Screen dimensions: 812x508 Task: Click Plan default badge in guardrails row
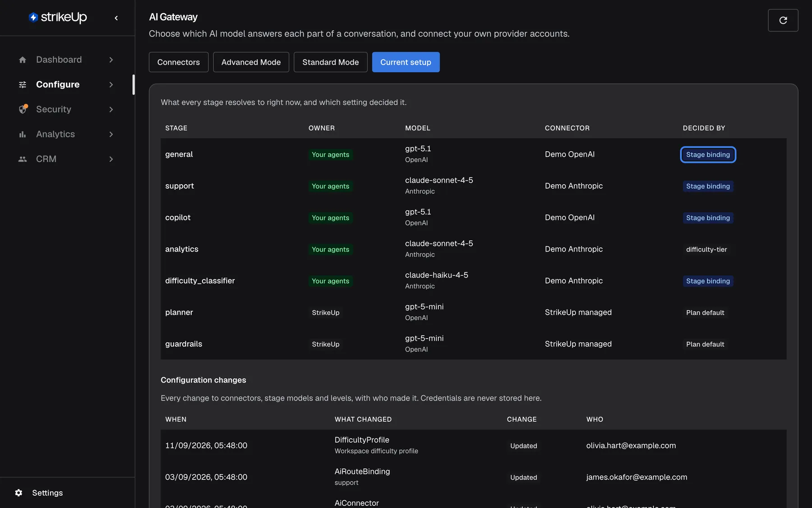(x=705, y=344)
